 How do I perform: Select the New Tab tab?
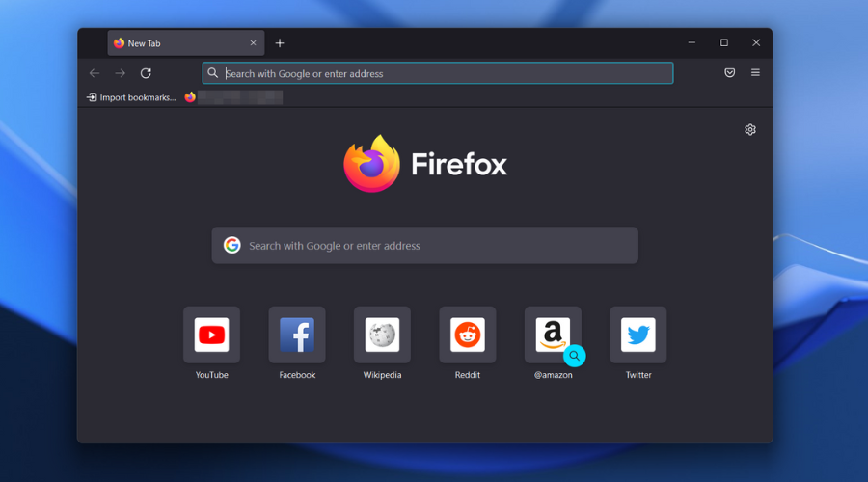(x=185, y=43)
